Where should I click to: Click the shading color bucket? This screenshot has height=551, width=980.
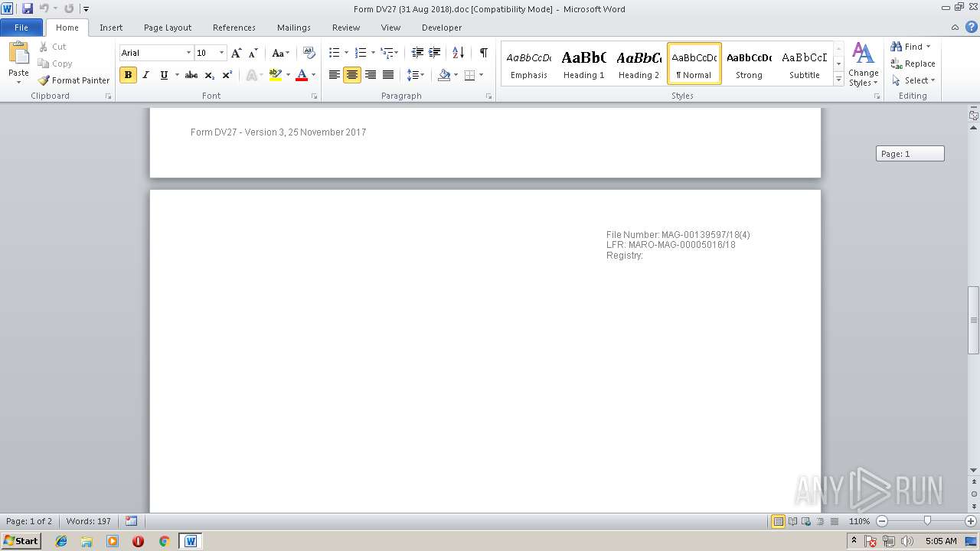coord(444,75)
